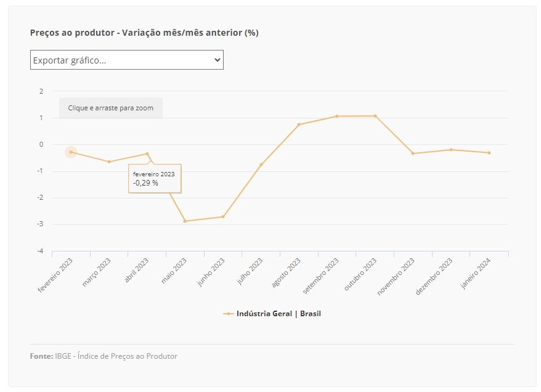This screenshot has height=392, width=541.
Task: Select the abril 2023 data point
Action: [x=147, y=153]
